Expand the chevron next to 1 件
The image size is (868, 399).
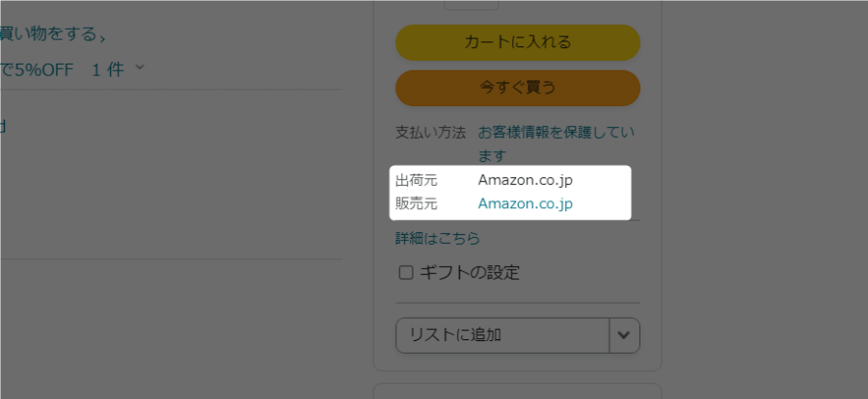140,67
